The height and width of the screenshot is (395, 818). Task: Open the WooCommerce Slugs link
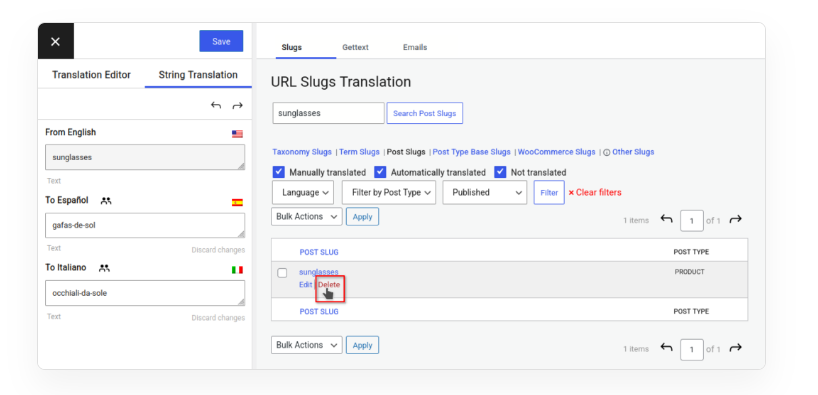click(557, 152)
